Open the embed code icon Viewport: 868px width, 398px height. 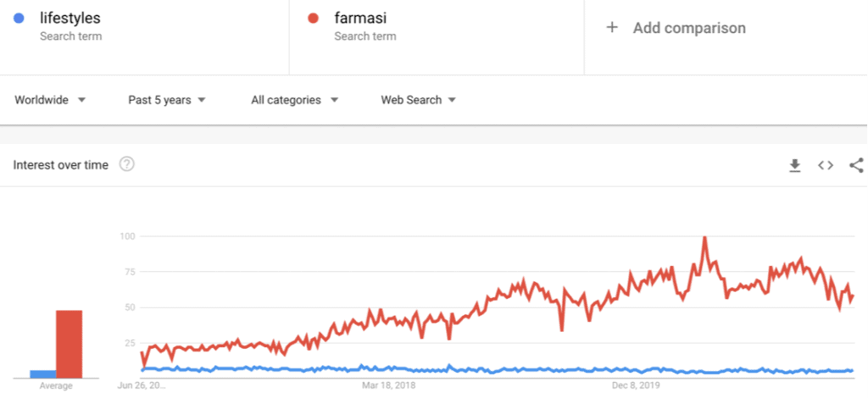(826, 165)
